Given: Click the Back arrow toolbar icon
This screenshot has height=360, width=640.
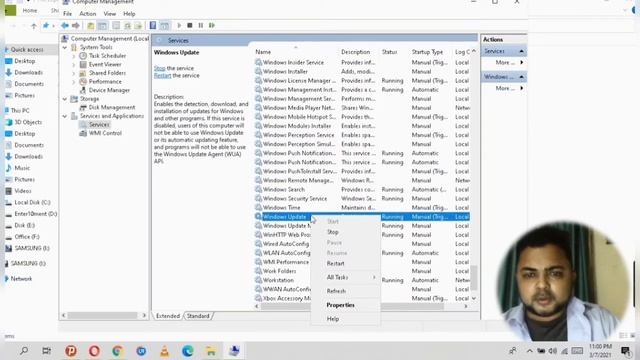Looking at the screenshot, I should (64, 26).
